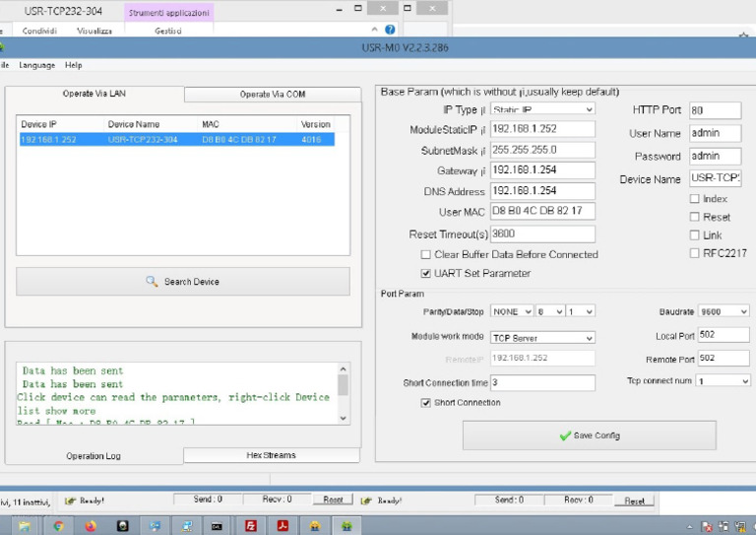
Task: Click the ModuleStaticIP field
Action: 543,129
